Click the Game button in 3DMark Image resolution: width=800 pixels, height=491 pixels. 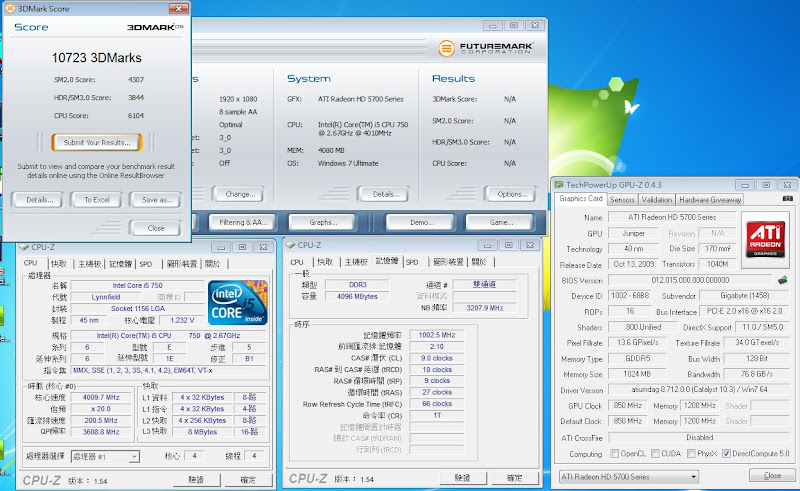point(501,223)
